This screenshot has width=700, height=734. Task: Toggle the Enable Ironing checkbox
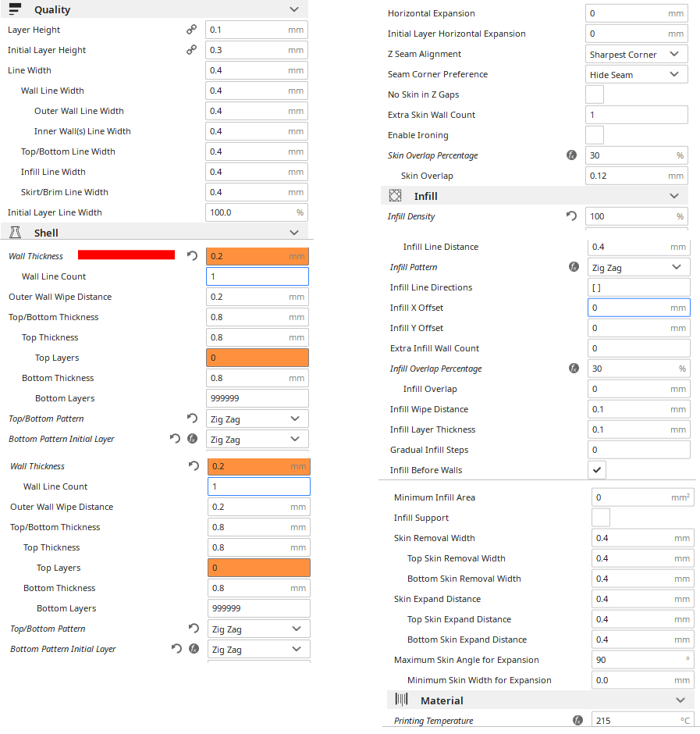pyautogui.click(x=595, y=135)
